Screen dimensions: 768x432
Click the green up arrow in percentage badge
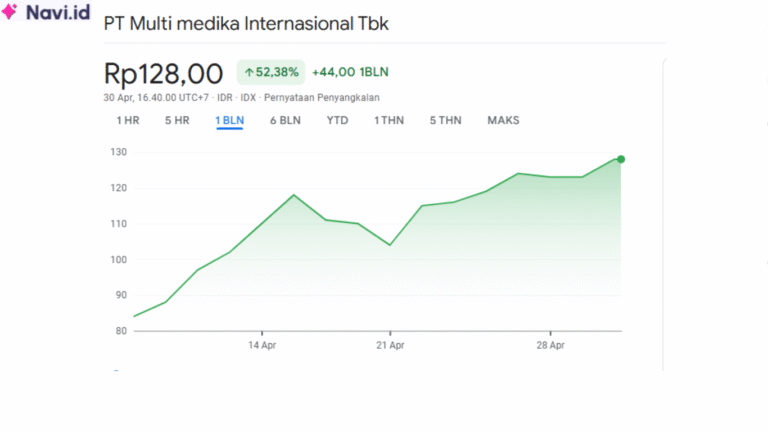pos(249,72)
